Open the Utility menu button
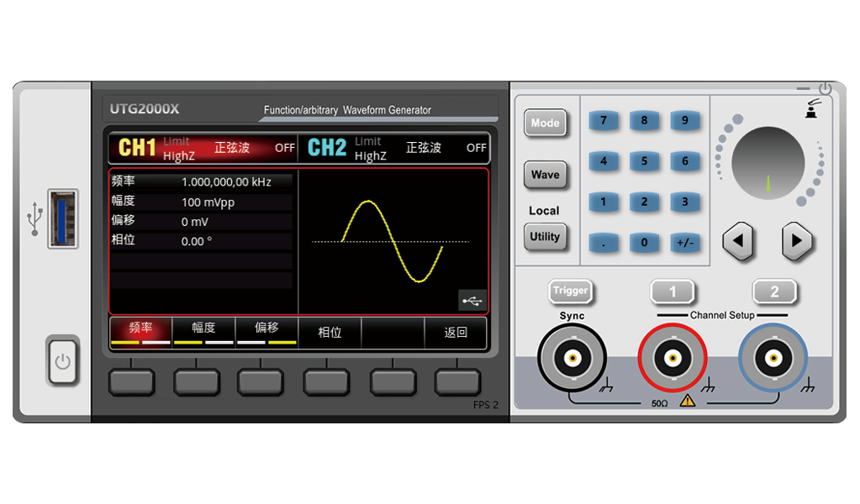 point(545,237)
